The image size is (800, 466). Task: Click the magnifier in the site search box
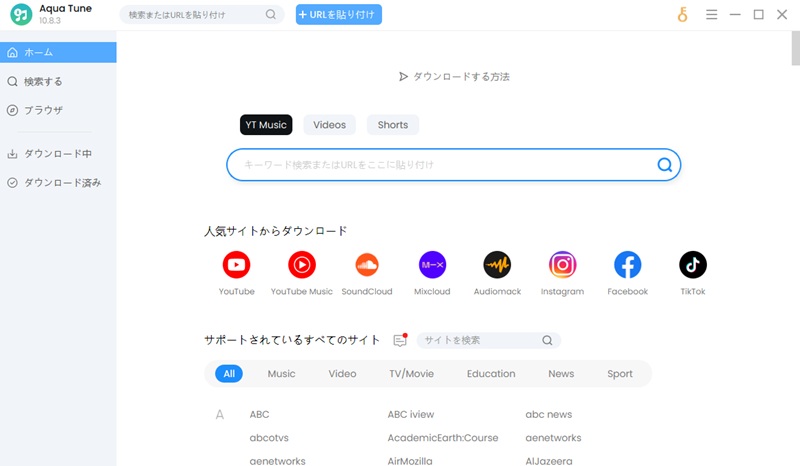pos(547,340)
